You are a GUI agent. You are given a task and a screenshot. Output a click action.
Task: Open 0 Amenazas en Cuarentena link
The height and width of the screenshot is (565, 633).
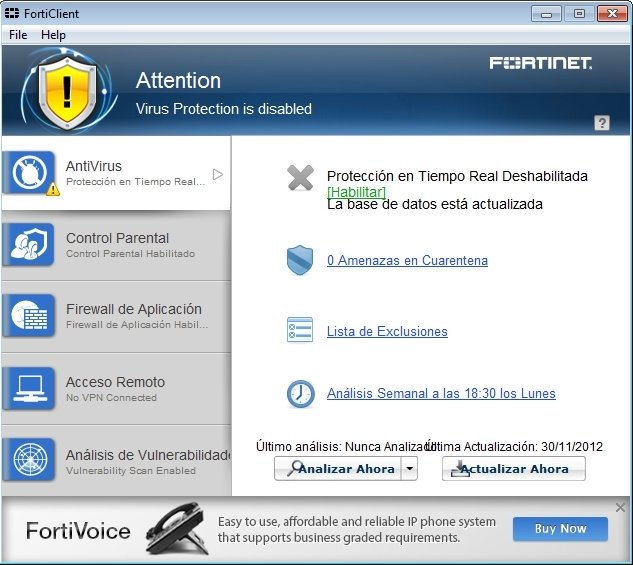[x=407, y=260]
